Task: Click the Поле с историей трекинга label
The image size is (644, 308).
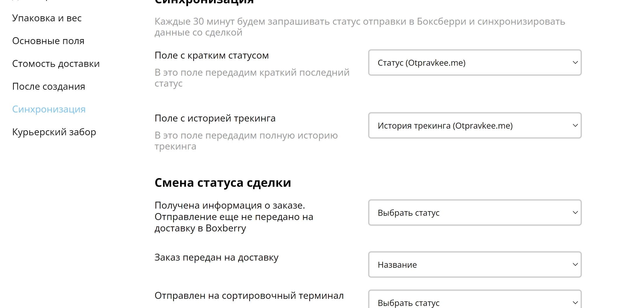Action: coord(215,118)
